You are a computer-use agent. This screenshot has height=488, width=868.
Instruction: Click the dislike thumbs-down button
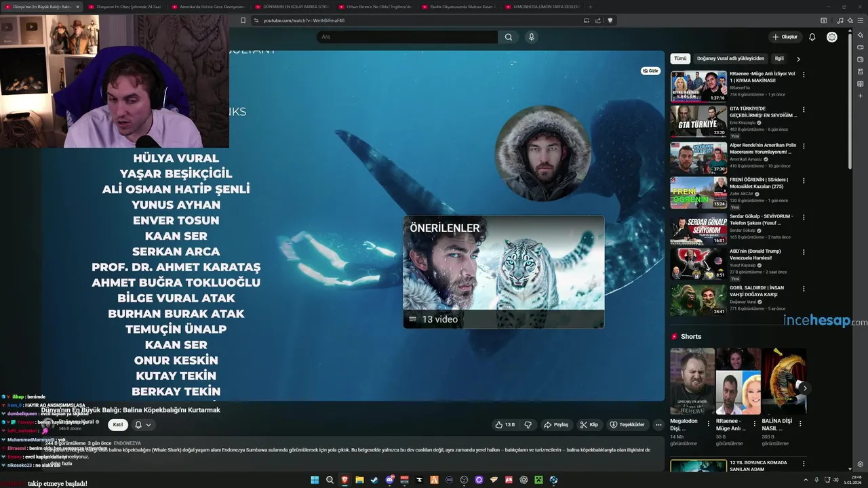(x=528, y=424)
